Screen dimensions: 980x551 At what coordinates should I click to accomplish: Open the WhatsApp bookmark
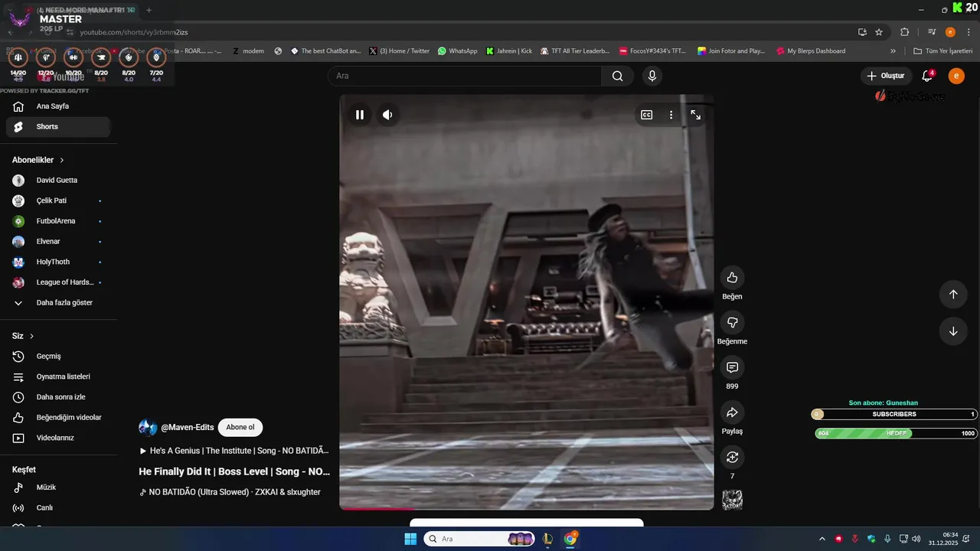(x=458, y=51)
